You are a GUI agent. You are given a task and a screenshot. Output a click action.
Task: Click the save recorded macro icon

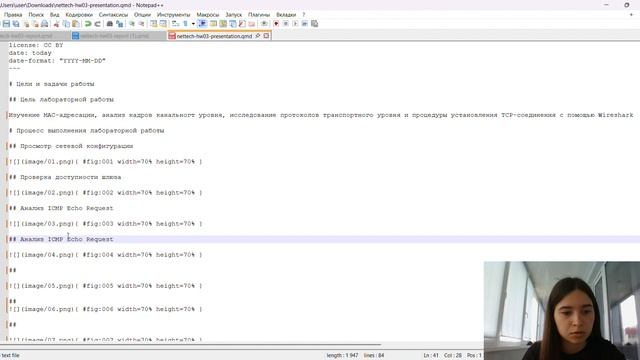pos(314,24)
